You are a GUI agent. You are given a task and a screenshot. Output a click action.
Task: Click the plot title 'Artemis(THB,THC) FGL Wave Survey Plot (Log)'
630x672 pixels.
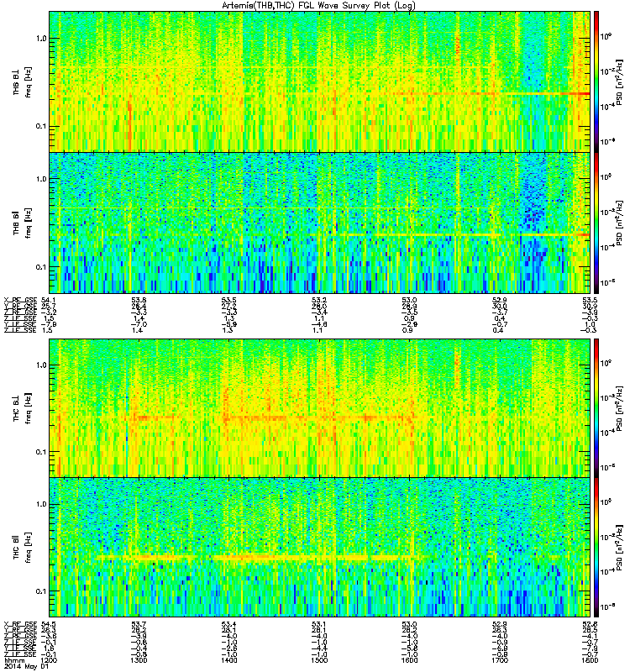click(318, 6)
